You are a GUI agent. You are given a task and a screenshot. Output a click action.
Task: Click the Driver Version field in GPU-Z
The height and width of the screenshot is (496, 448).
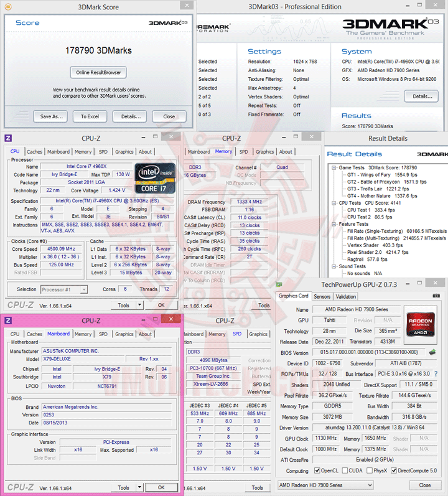coord(375,428)
